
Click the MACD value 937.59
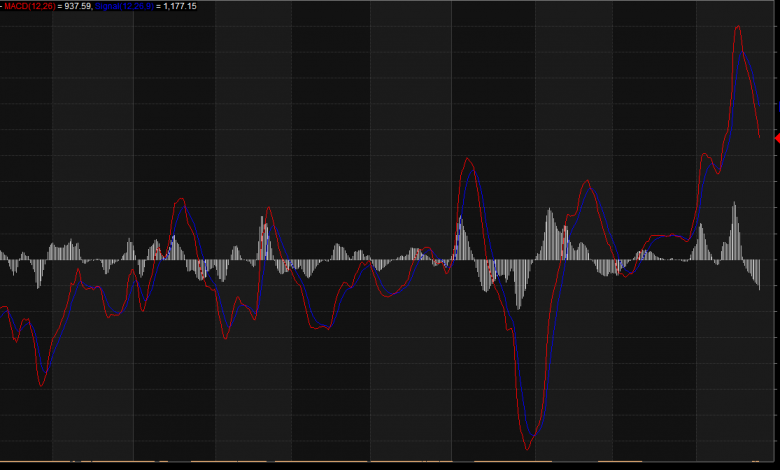click(78, 6)
